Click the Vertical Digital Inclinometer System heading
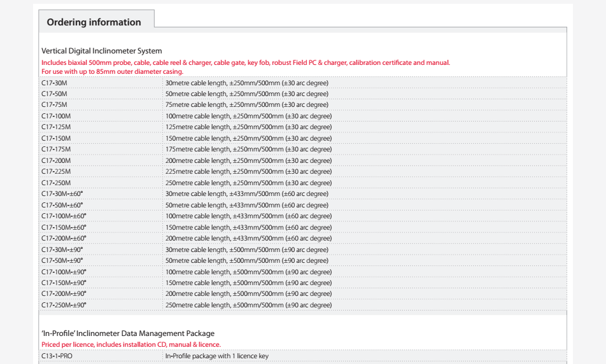The height and width of the screenshot is (364, 606). tap(102, 51)
